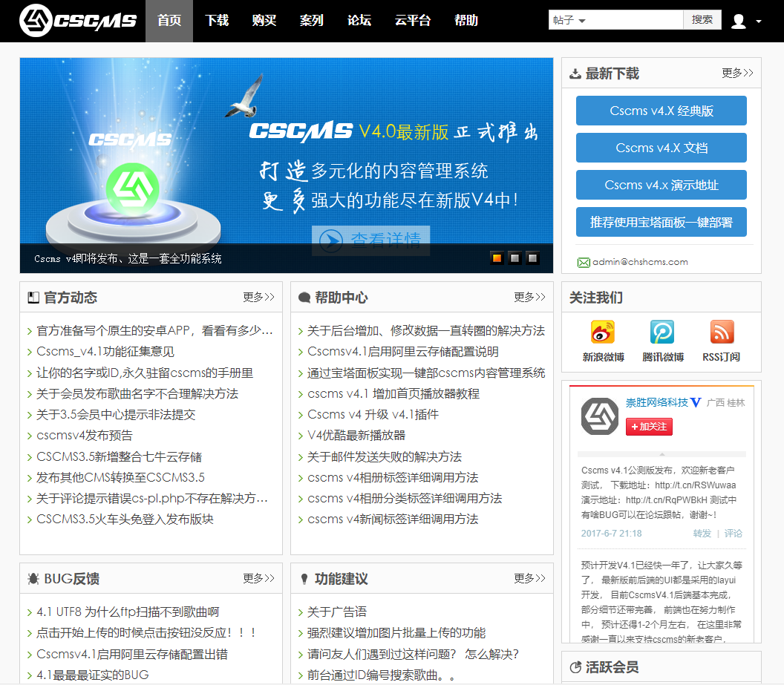Open help article cscms v4.1 增加首页播放器教程
Image resolution: width=784 pixels, height=685 pixels.
click(393, 394)
